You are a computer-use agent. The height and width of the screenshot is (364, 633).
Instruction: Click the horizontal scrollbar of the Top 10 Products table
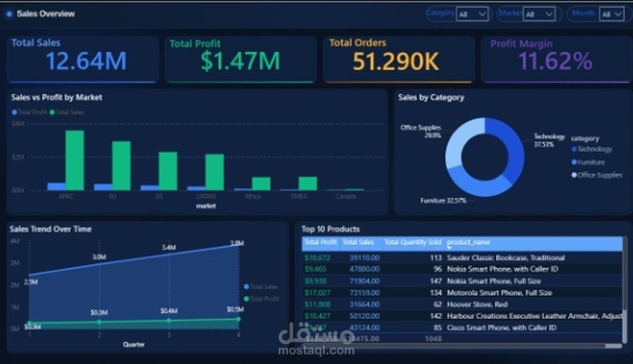coord(462,346)
